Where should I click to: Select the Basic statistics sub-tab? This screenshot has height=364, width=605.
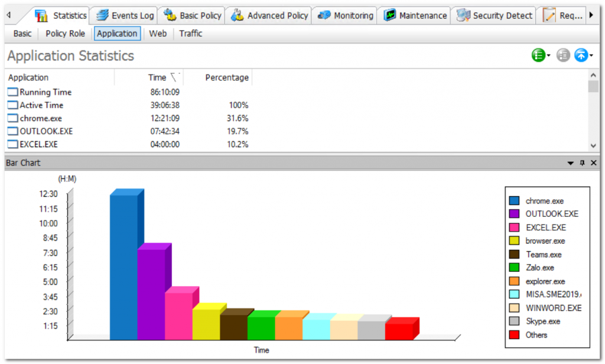[22, 34]
